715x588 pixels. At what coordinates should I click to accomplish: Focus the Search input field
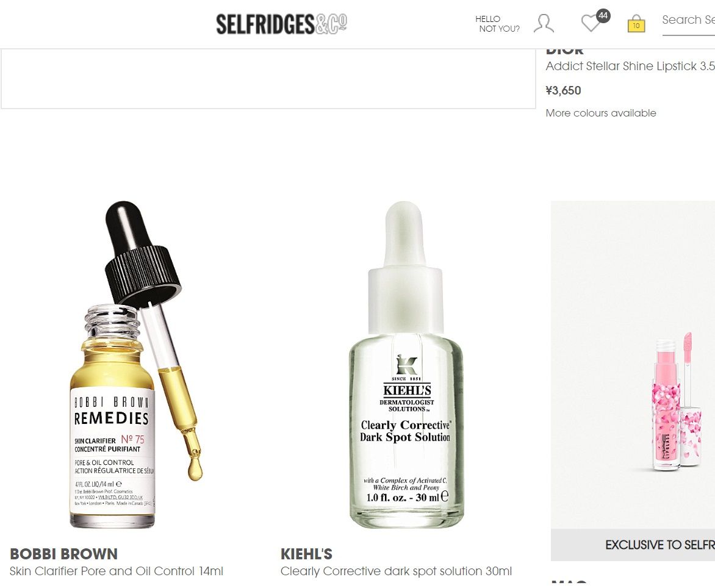[689, 20]
